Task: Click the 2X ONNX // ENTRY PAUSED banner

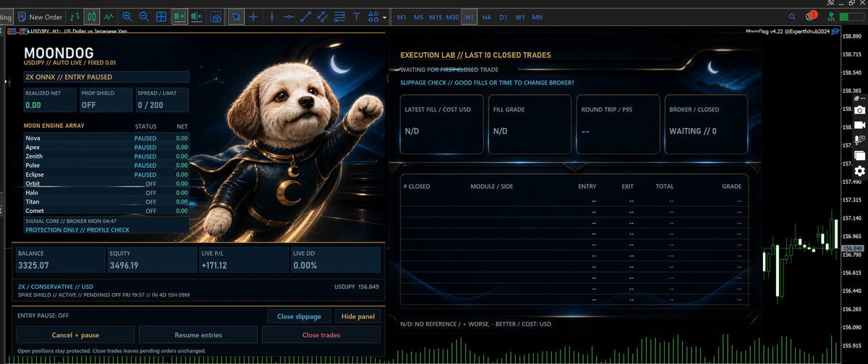Action: [x=106, y=77]
